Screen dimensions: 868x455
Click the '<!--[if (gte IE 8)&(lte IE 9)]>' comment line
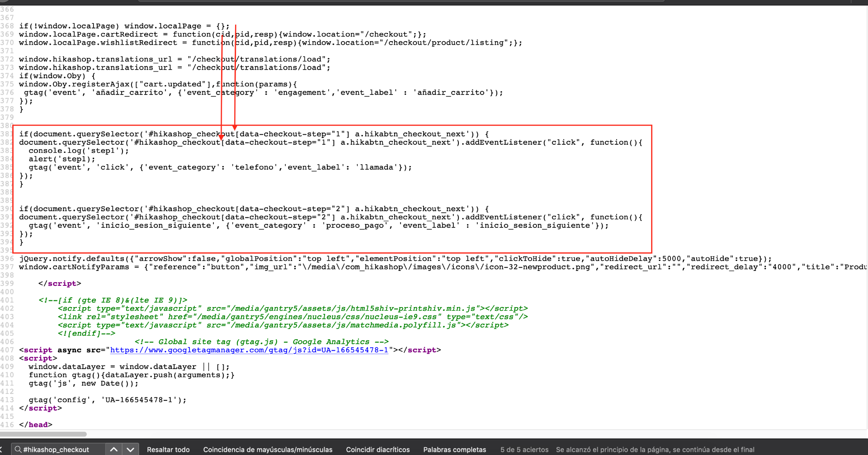(x=113, y=300)
